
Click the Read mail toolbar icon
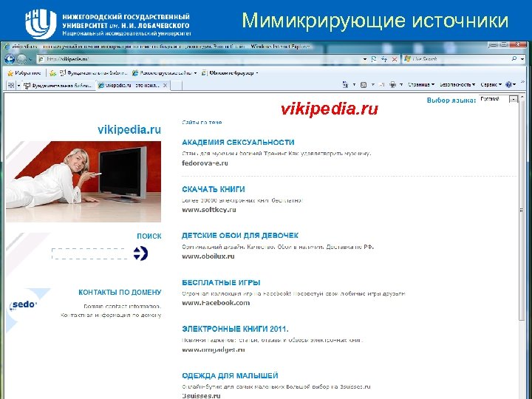click(x=382, y=85)
